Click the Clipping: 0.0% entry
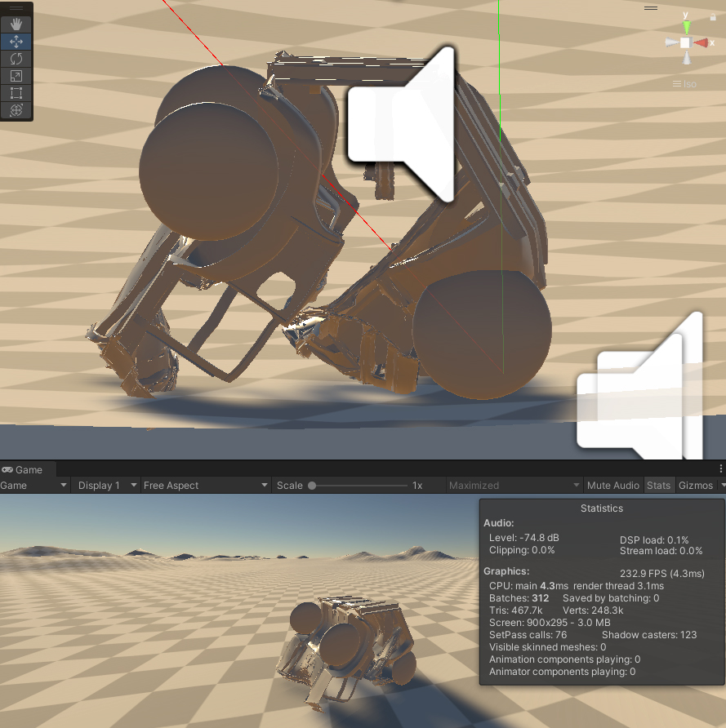The width and height of the screenshot is (726, 728). (x=522, y=550)
